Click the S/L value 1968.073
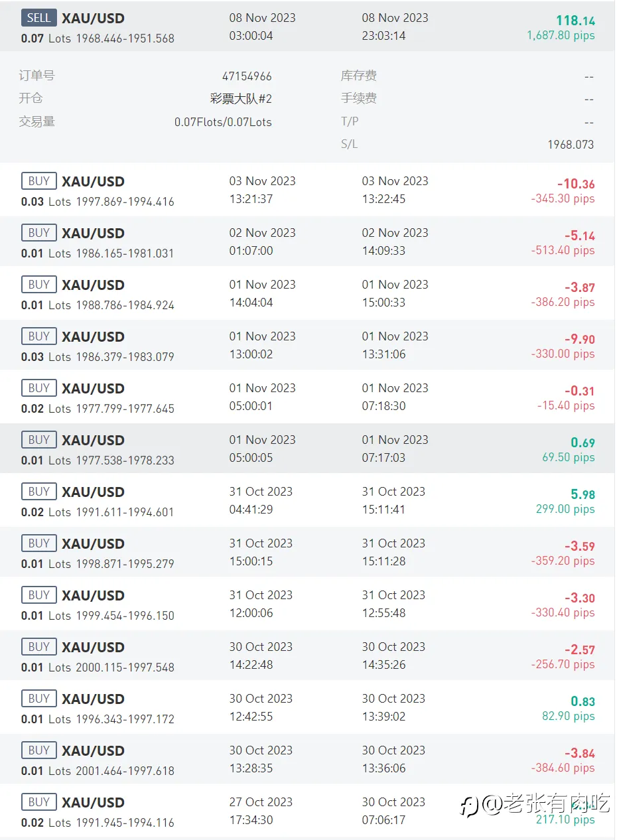 point(571,145)
